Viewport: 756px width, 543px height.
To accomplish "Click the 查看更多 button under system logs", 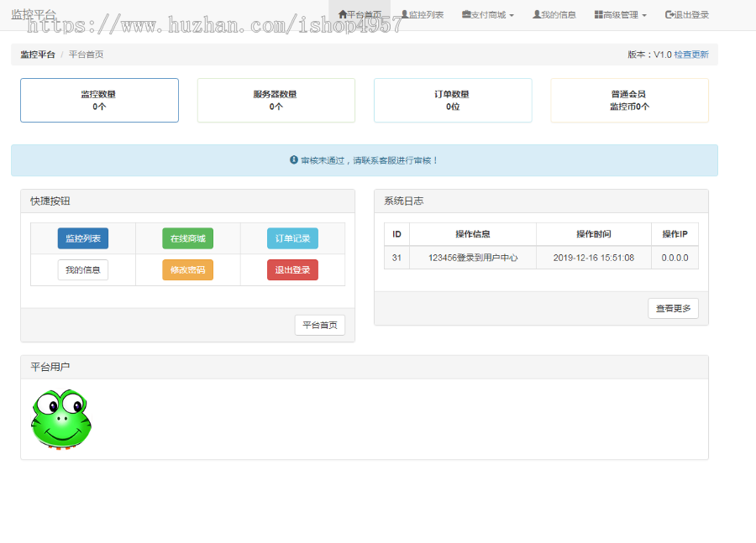I will [674, 308].
